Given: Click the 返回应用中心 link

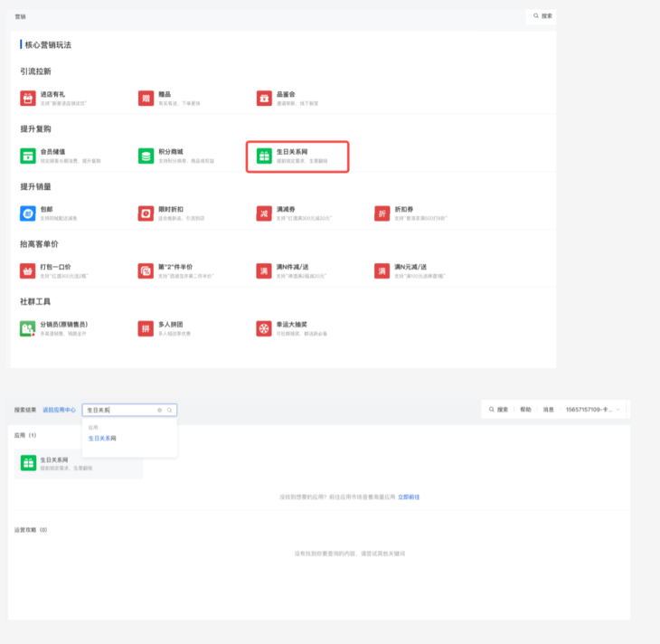Looking at the screenshot, I should point(59,410).
